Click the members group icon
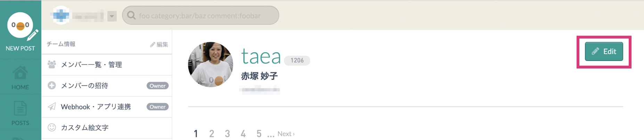Viewport: 644px width, 140px height. coord(52,64)
